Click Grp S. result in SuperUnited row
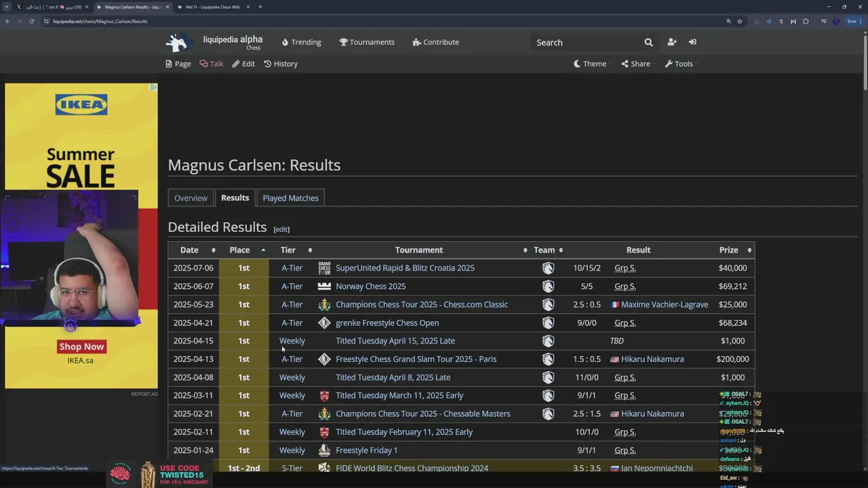Viewport: 868px width, 488px height. 625,268
